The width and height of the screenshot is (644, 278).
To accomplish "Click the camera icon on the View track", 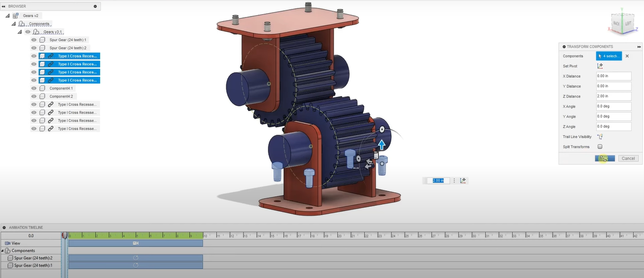I will [x=136, y=243].
